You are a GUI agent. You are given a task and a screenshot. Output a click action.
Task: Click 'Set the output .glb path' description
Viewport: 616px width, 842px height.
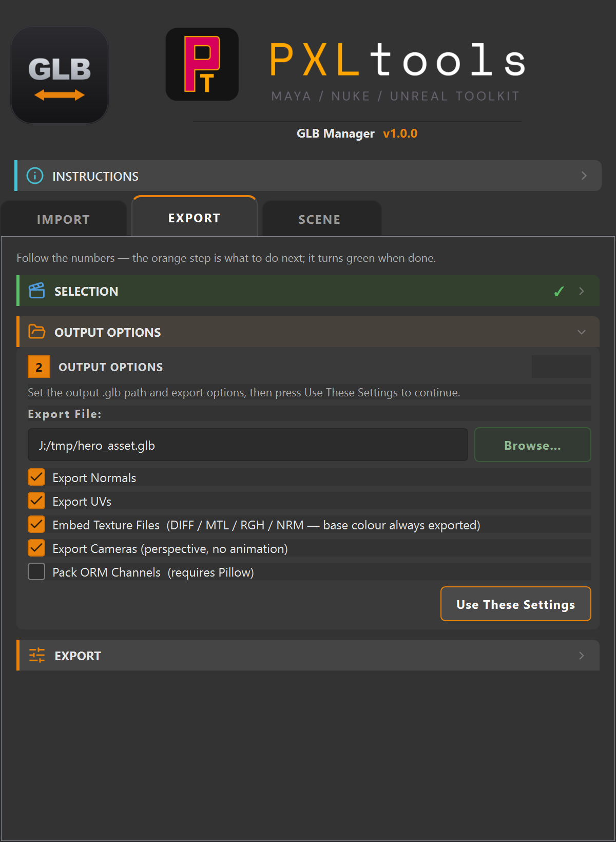[244, 392]
